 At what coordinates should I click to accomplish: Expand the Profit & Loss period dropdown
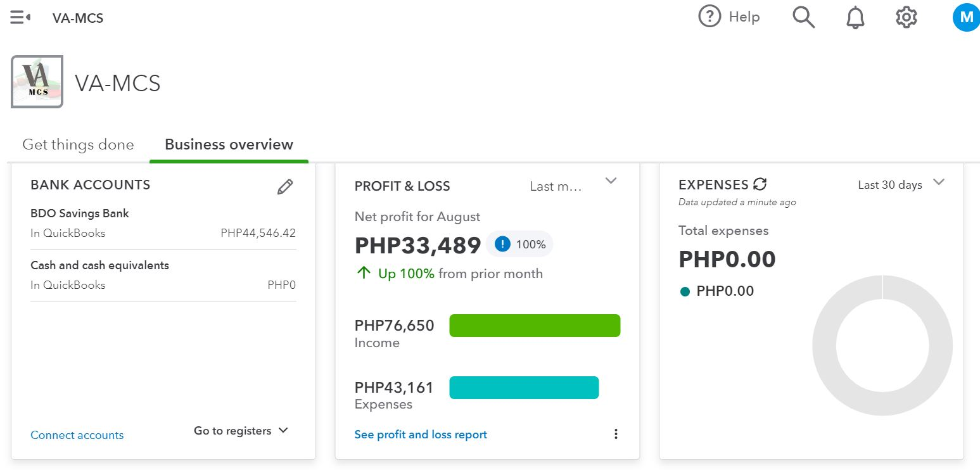click(611, 181)
